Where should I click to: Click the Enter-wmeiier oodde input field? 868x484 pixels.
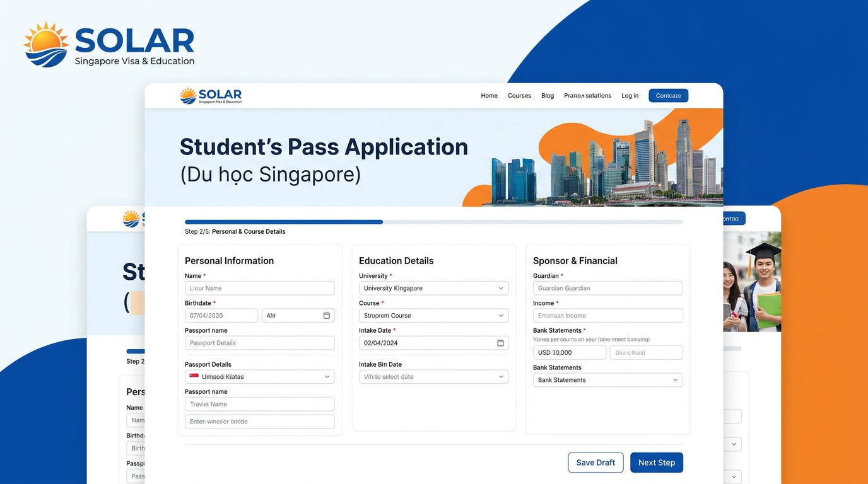click(259, 422)
